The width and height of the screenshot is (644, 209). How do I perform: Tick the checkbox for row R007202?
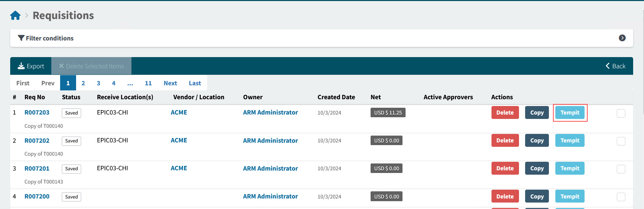[621, 141]
